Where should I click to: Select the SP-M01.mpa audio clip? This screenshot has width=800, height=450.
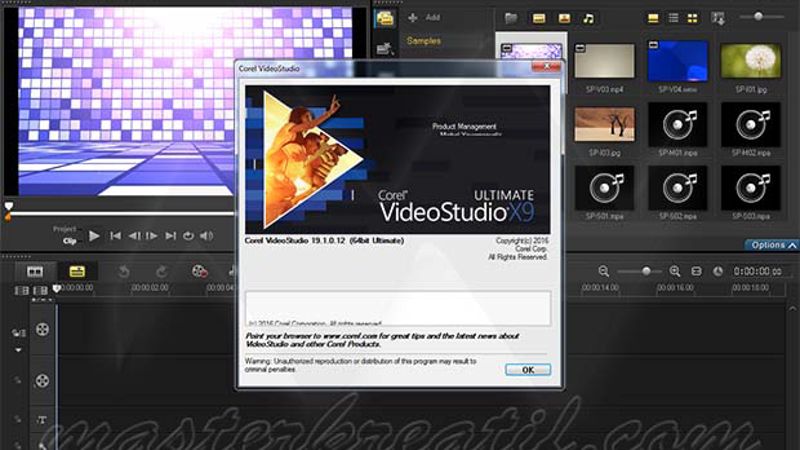pos(678,124)
